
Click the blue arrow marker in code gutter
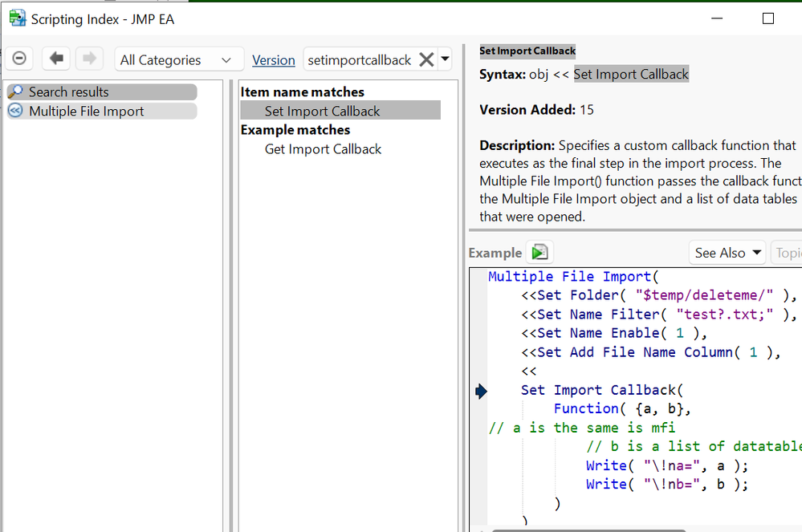click(481, 391)
